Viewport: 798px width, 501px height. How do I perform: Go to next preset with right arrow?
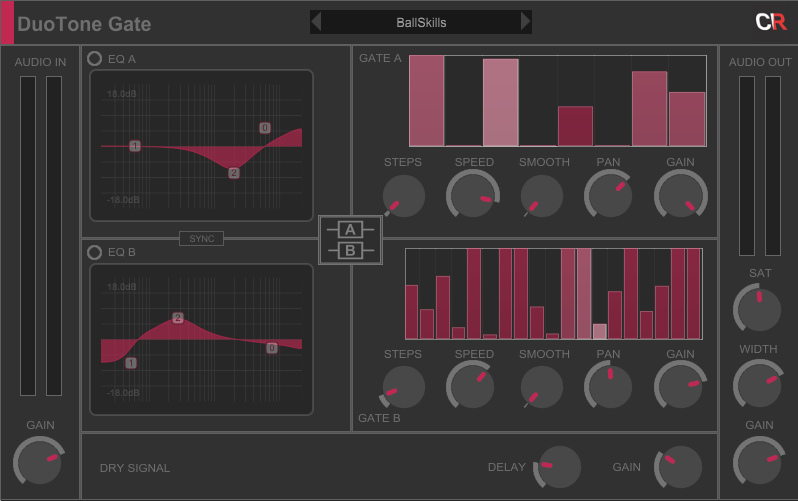pyautogui.click(x=526, y=22)
